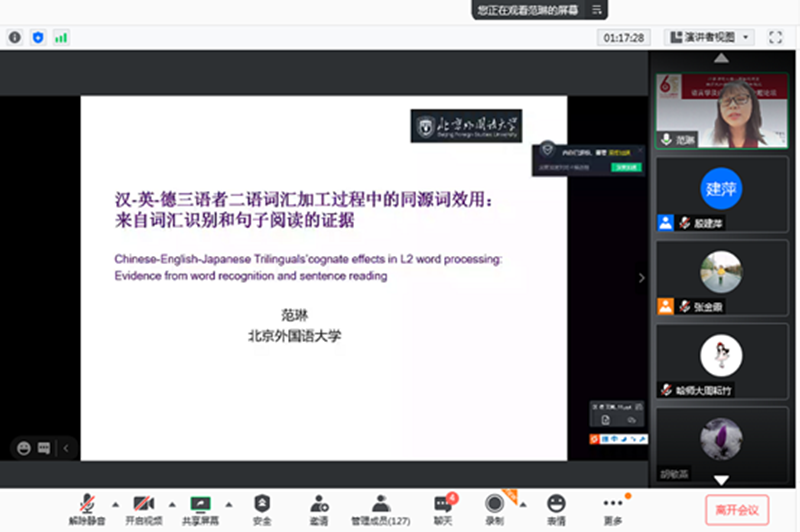Turn on camera with 开启视频

(x=143, y=509)
